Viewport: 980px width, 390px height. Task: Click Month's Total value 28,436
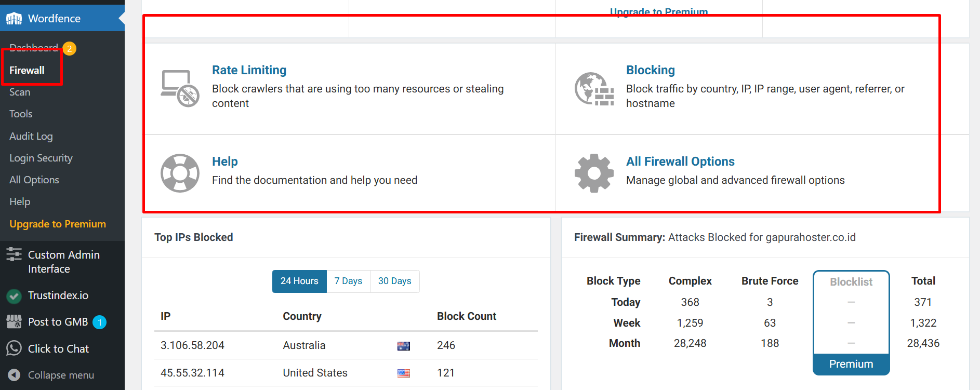click(x=923, y=343)
